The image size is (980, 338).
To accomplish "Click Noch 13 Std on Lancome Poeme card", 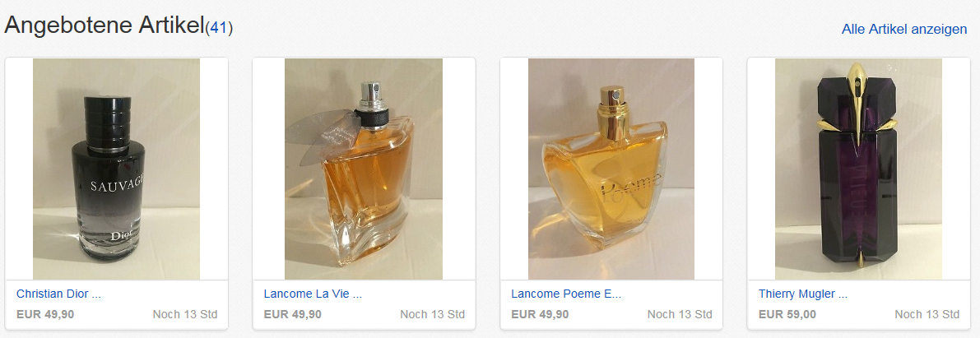I will pyautogui.click(x=680, y=314).
